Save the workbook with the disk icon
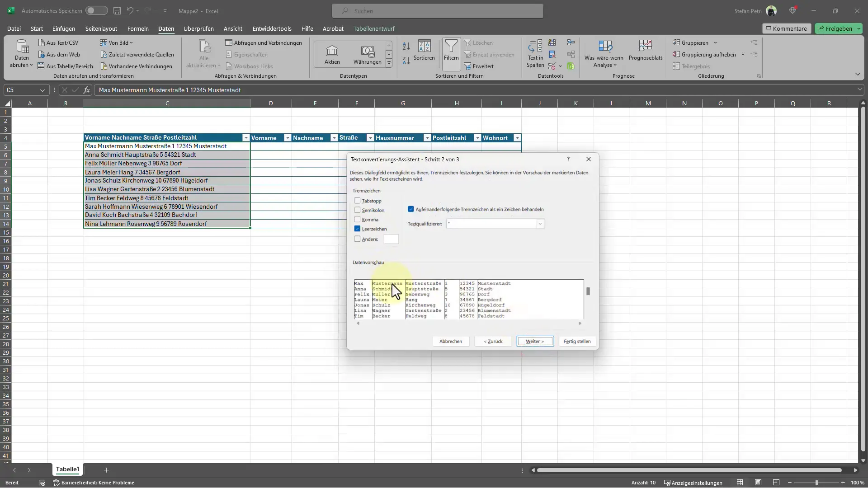This screenshot has width=868, height=488. [117, 11]
